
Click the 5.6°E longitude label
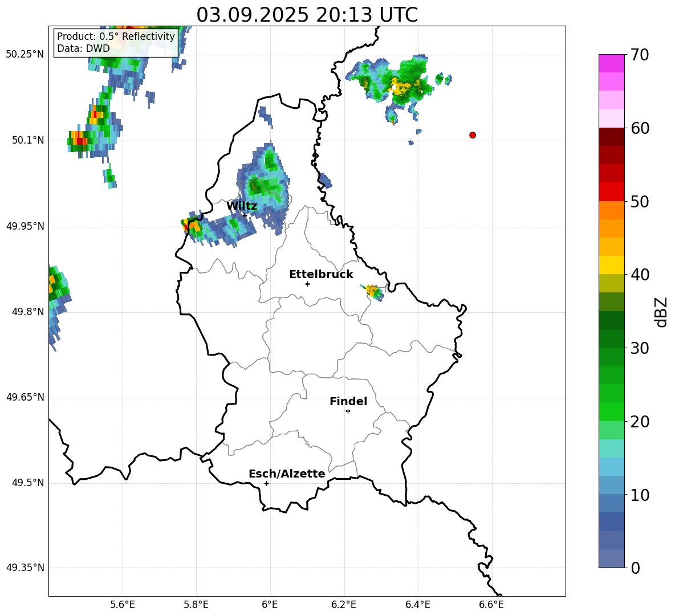click(123, 605)
